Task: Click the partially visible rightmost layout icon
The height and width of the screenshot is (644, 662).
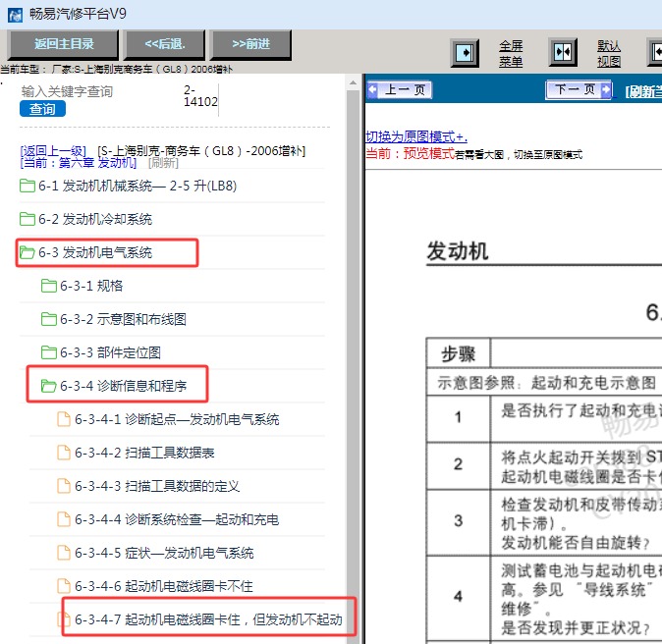Action: tap(655, 52)
